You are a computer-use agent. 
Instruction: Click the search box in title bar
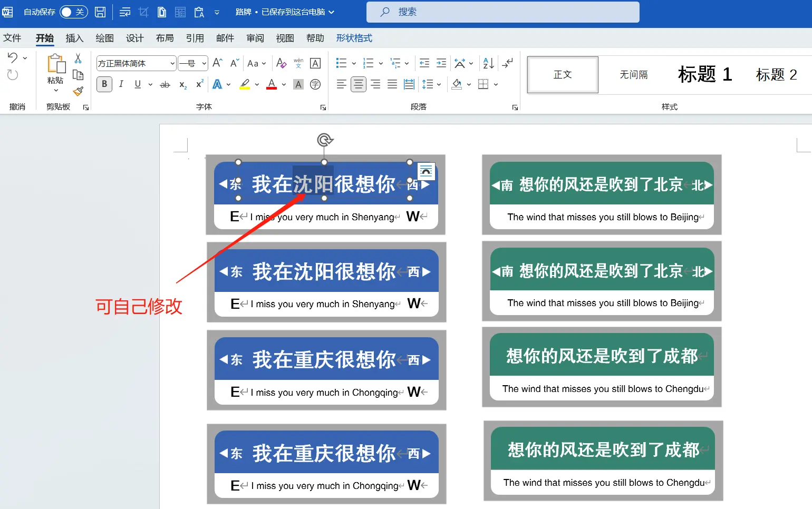click(502, 12)
